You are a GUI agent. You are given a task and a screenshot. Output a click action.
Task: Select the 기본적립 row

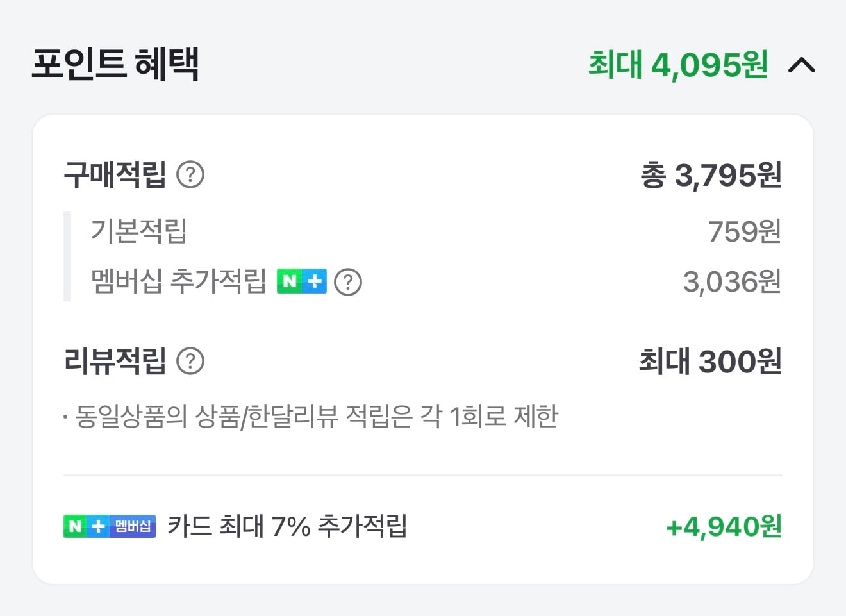click(x=138, y=233)
